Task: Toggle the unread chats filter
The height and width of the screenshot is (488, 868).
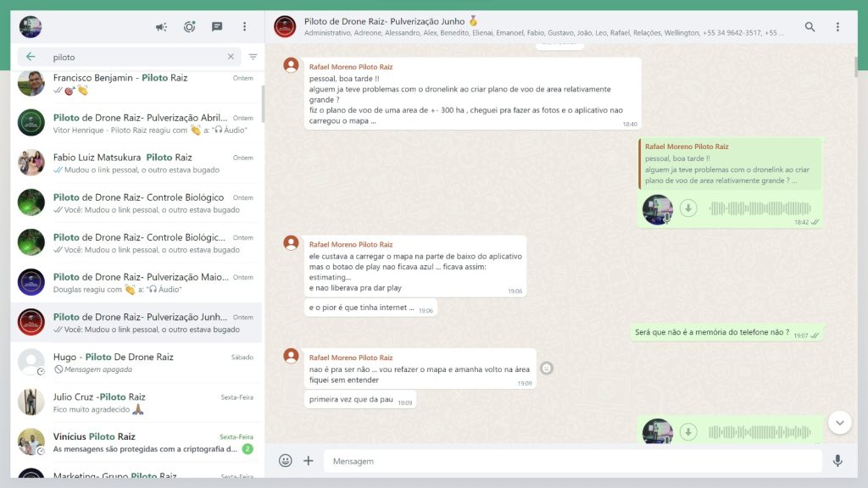Action: click(253, 57)
